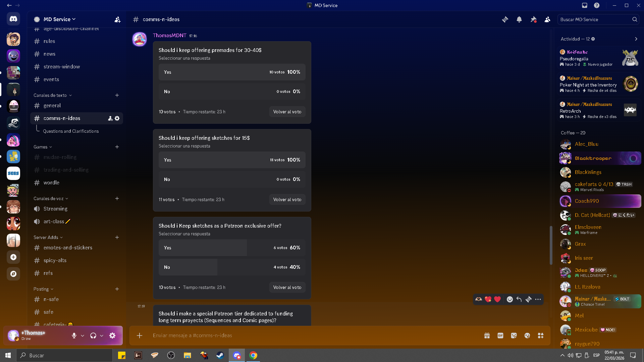Click Volver al voto on premades poll

(287, 112)
